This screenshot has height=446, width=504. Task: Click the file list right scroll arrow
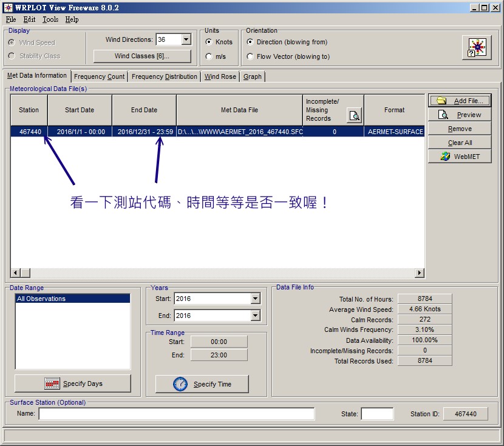420,273
